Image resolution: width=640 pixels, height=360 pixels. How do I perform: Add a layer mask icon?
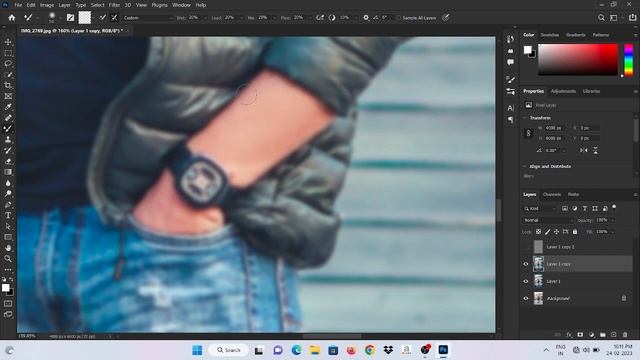click(580, 335)
